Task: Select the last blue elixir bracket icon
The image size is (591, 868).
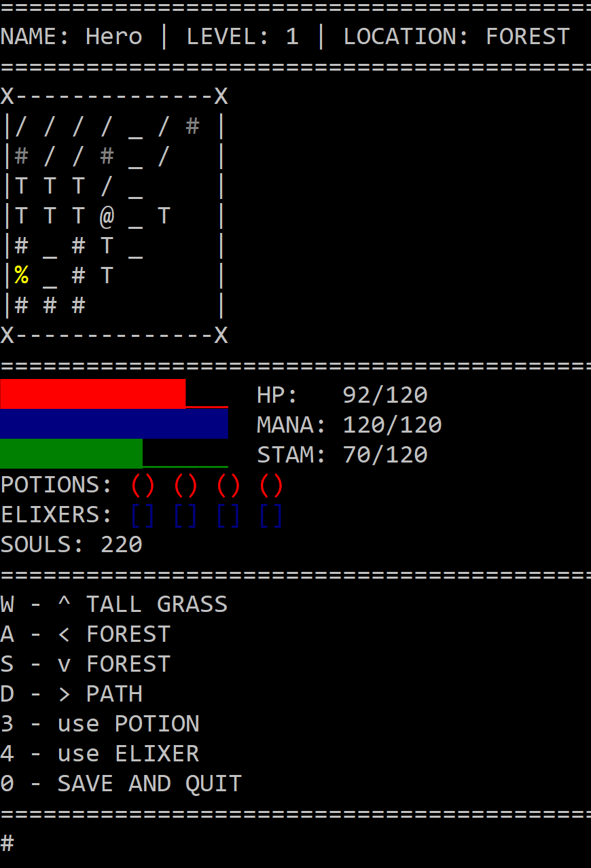Action: click(x=272, y=516)
